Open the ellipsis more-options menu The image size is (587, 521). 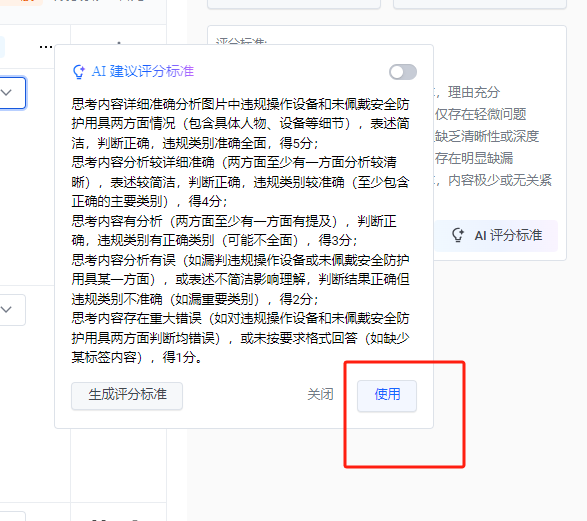point(46,47)
